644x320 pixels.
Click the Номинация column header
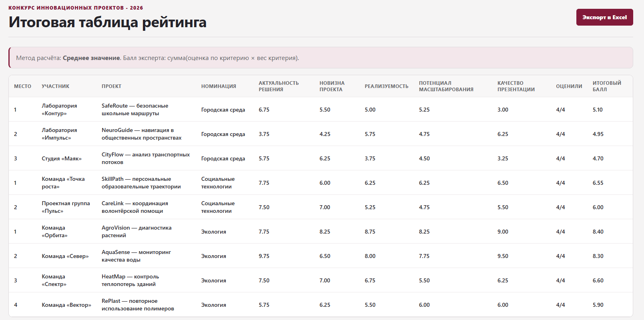pos(219,86)
